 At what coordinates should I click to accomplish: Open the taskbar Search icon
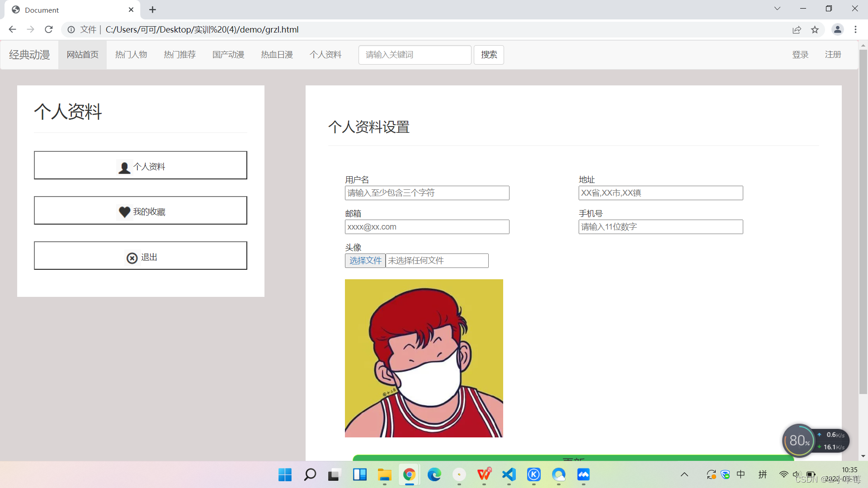tap(310, 474)
